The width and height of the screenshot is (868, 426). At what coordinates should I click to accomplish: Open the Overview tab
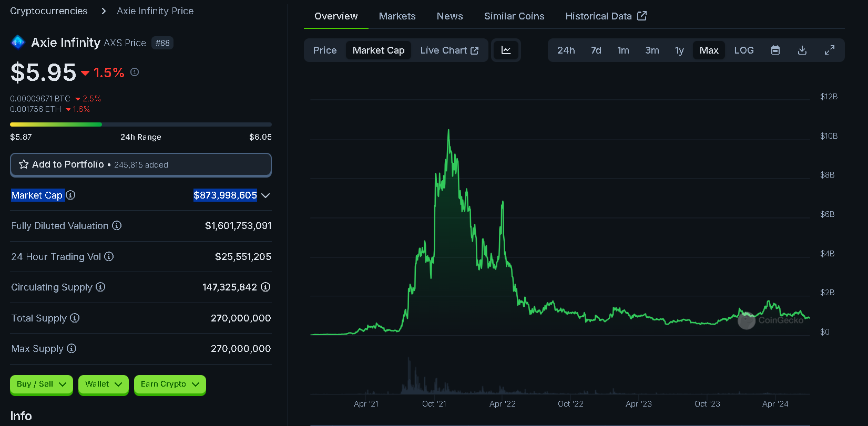tap(336, 16)
